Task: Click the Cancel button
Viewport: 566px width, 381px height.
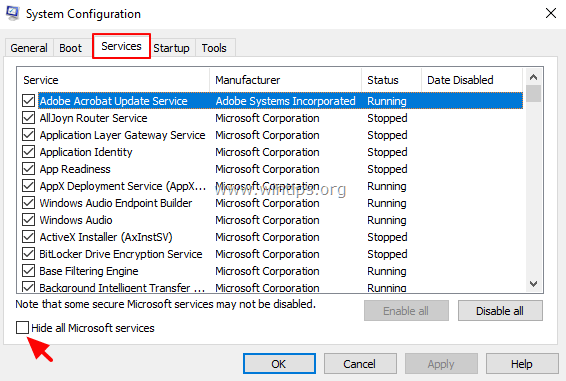Action: (x=360, y=364)
